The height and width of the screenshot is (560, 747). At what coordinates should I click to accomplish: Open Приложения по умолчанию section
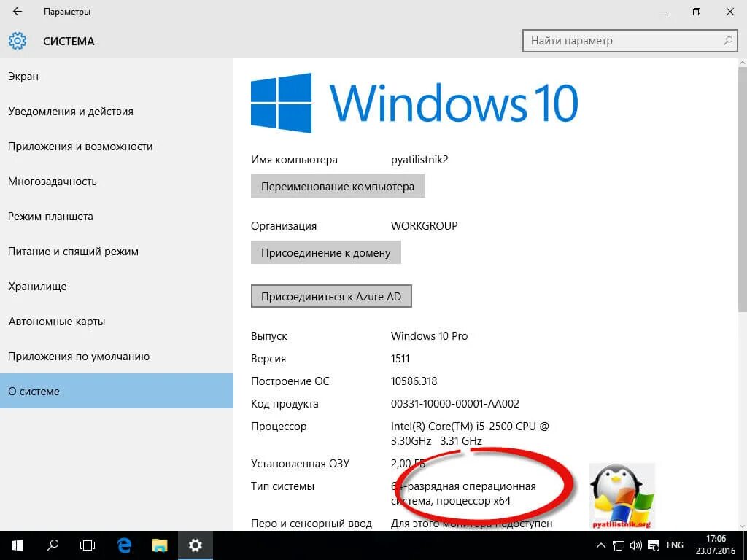pos(117,356)
